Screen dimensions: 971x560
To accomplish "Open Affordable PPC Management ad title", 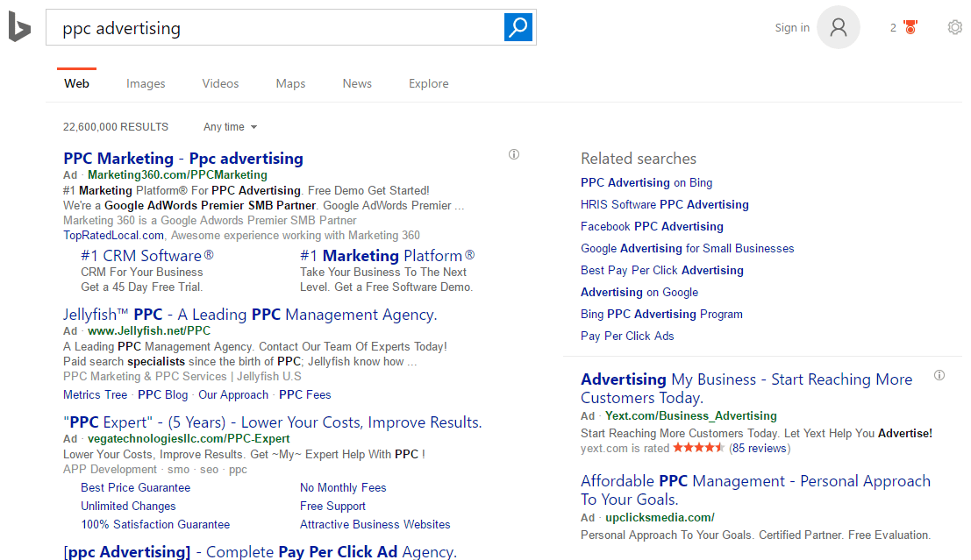I will click(755, 490).
